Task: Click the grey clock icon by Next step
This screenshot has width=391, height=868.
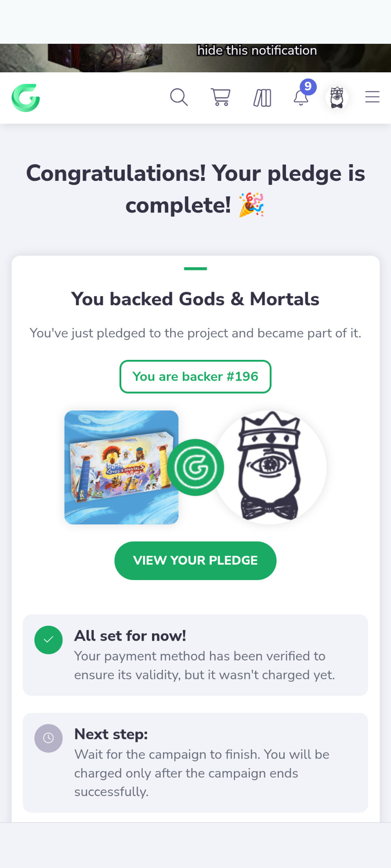Action: [48, 738]
